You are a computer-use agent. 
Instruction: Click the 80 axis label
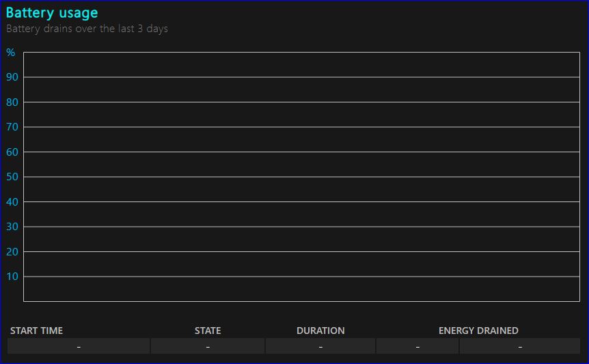pos(12,102)
